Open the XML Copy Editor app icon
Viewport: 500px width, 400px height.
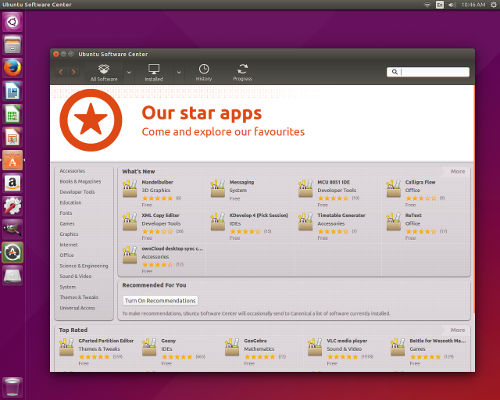(130, 222)
